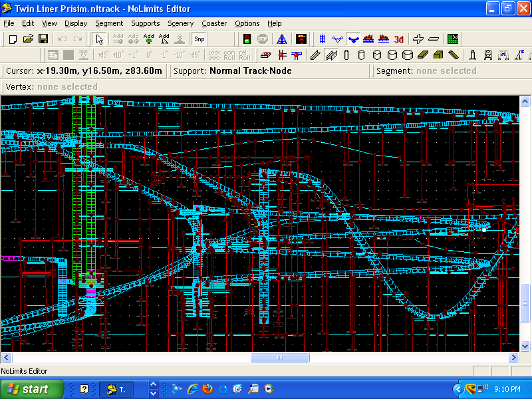Viewport: 532px width, 399px height.
Task: Pick the thinnest tube support size
Action: [x=346, y=55]
